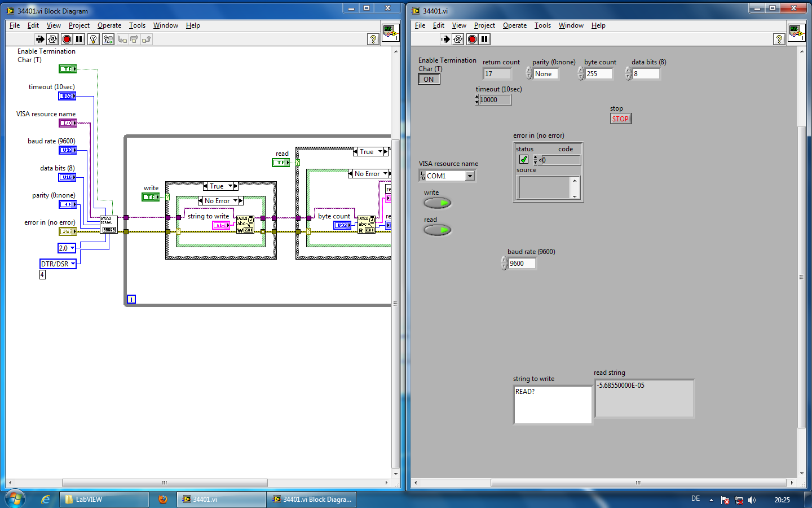Click the parity increment/decrement arrows

(528, 73)
